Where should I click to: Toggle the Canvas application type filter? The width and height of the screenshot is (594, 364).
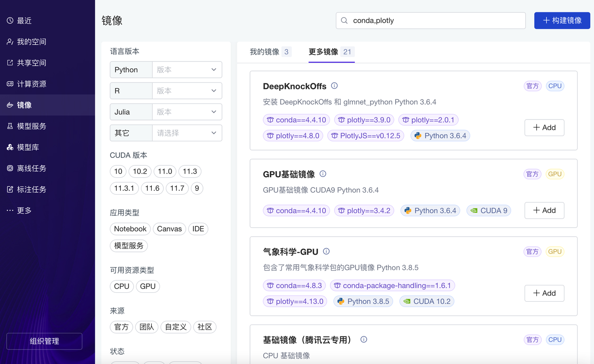(x=170, y=229)
